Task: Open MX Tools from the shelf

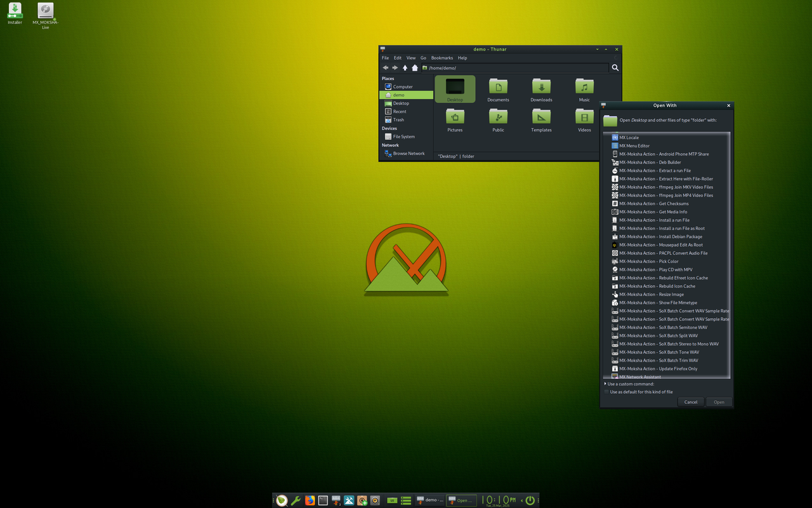Action: [x=349, y=500]
